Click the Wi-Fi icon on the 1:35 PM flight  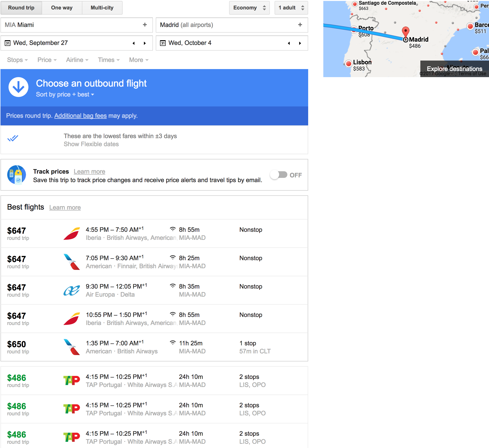173,342
